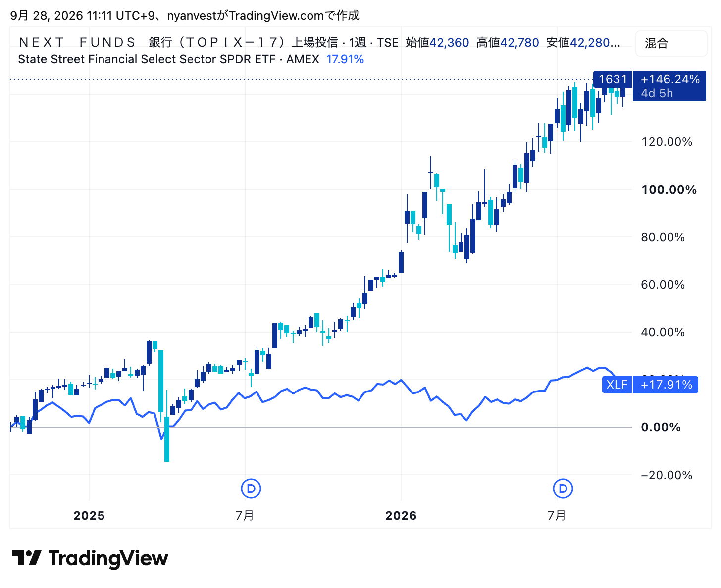Click the 1631 price tag
This screenshot has width=721, height=588.
point(613,79)
